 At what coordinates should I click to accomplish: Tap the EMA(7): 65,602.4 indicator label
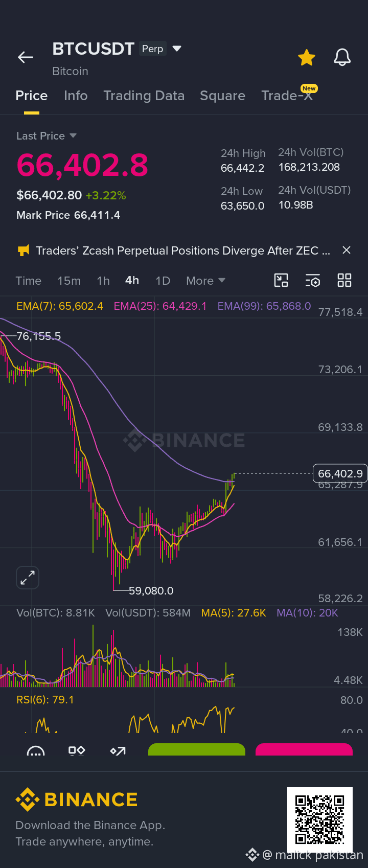(x=60, y=306)
